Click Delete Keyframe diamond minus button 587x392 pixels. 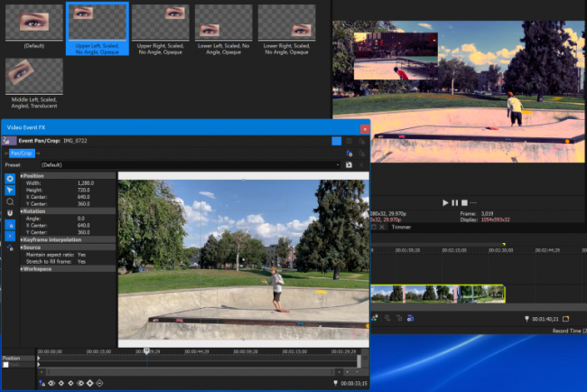pyautogui.click(x=99, y=383)
